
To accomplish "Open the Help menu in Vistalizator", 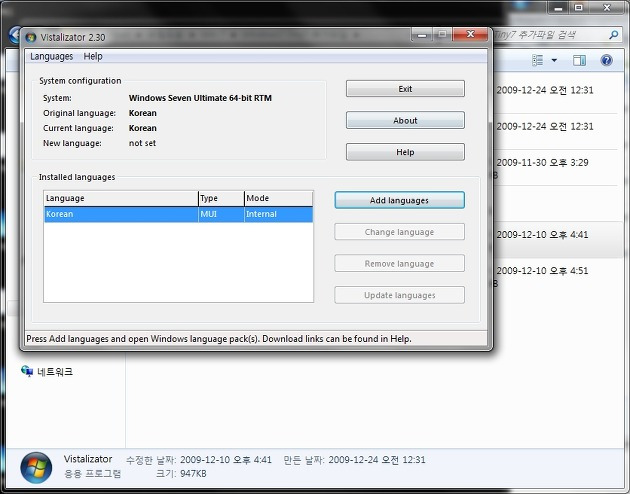I will click(x=93, y=56).
